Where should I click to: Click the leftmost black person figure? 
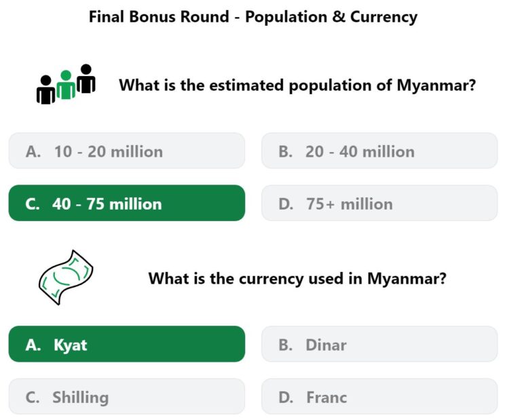pos(45,90)
